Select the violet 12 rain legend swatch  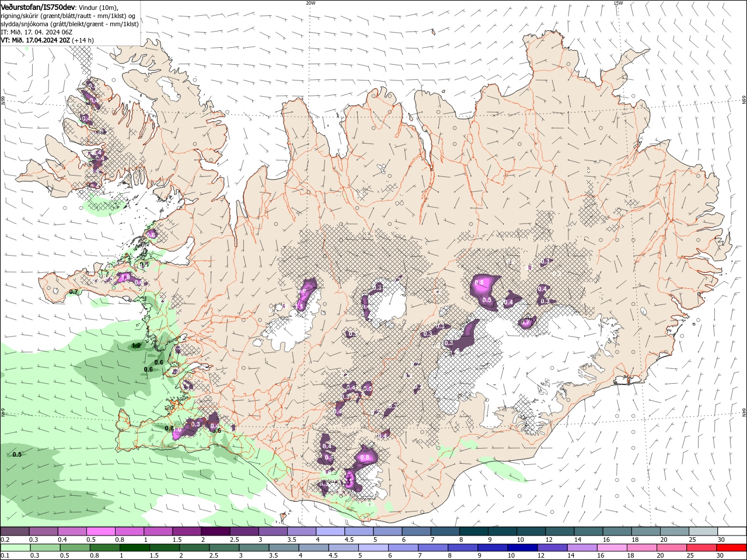point(551,548)
